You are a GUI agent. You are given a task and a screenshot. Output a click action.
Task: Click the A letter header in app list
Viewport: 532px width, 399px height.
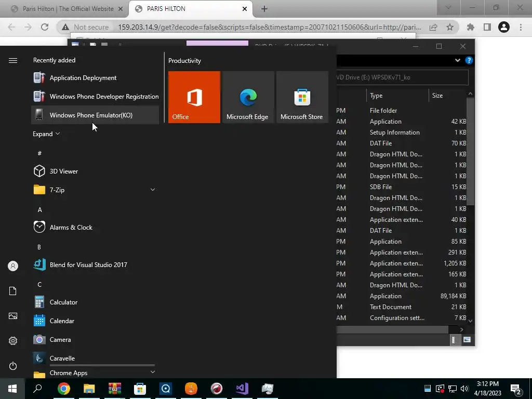coord(39,209)
